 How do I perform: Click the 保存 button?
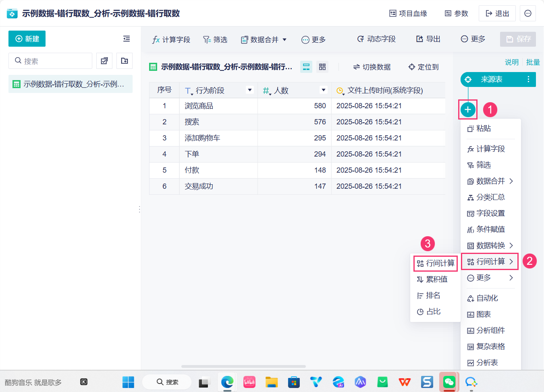point(518,39)
